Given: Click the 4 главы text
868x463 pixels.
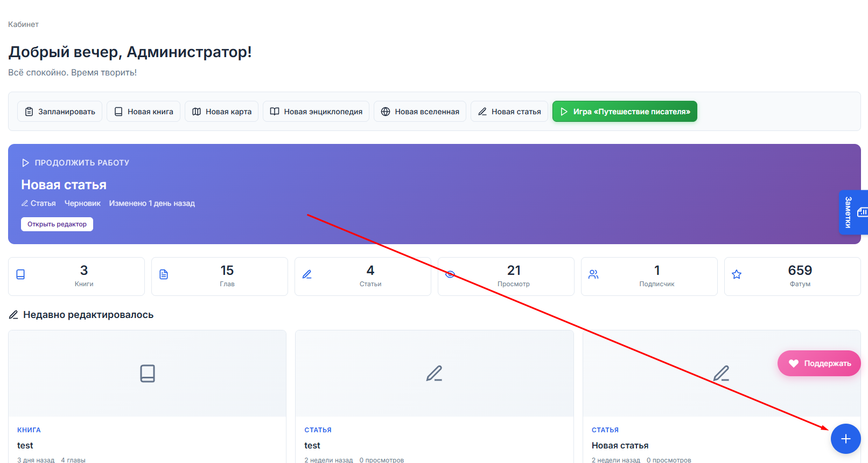Looking at the screenshot, I should pos(73,460).
